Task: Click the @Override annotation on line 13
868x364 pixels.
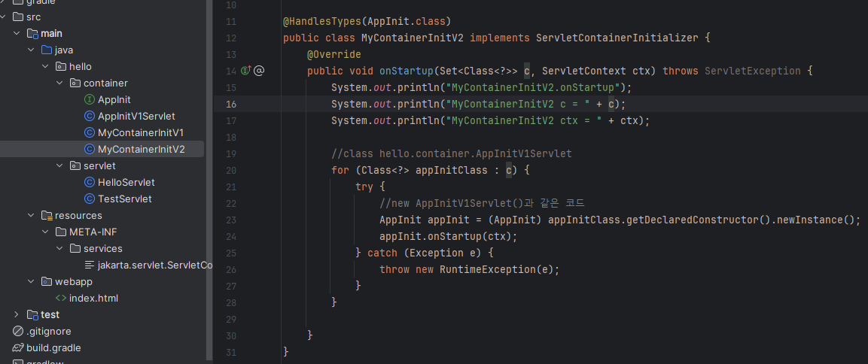Action: tap(333, 55)
